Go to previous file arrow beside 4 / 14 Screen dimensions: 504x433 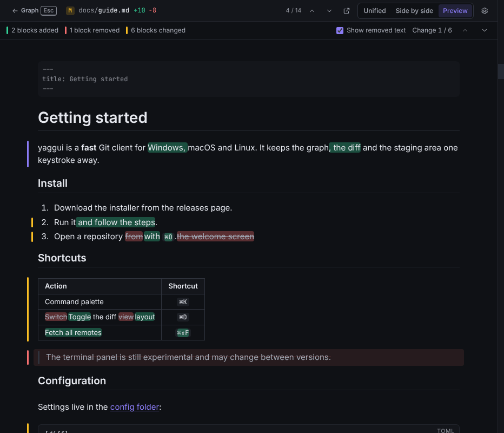(312, 11)
